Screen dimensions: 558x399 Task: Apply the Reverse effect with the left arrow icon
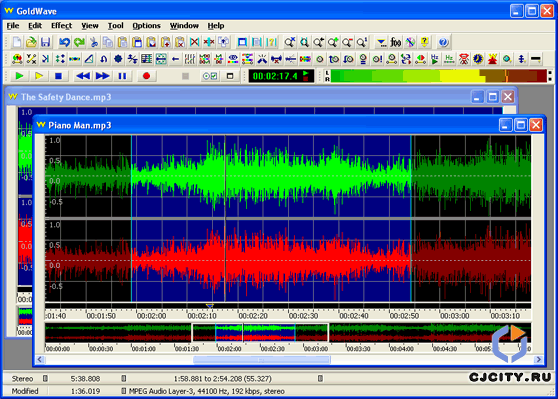point(175,59)
